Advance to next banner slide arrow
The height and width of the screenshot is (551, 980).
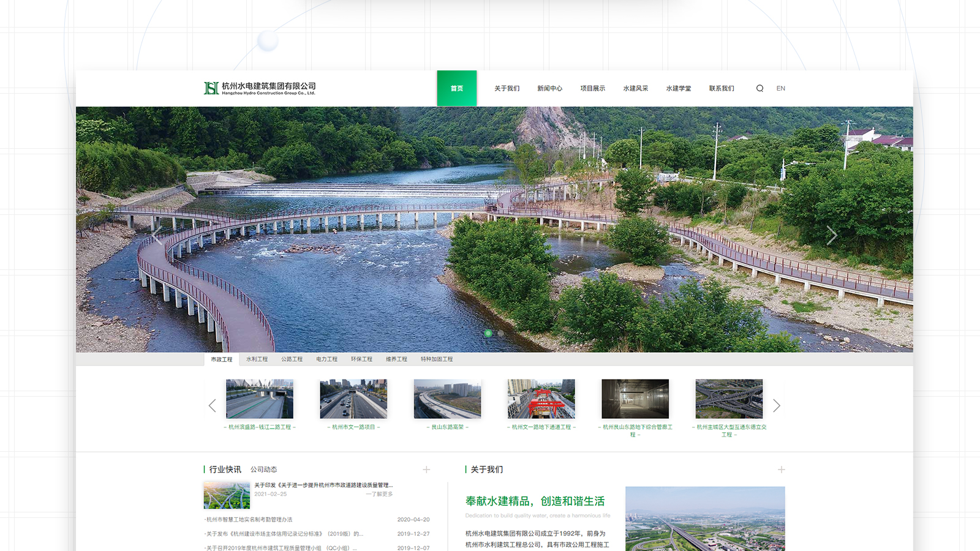(831, 235)
